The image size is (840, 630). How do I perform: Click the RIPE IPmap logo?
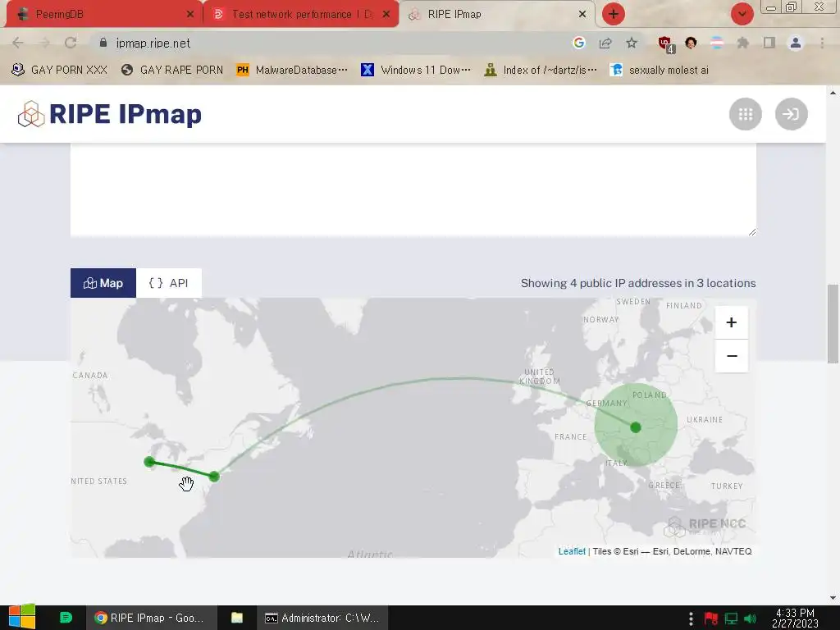[110, 114]
